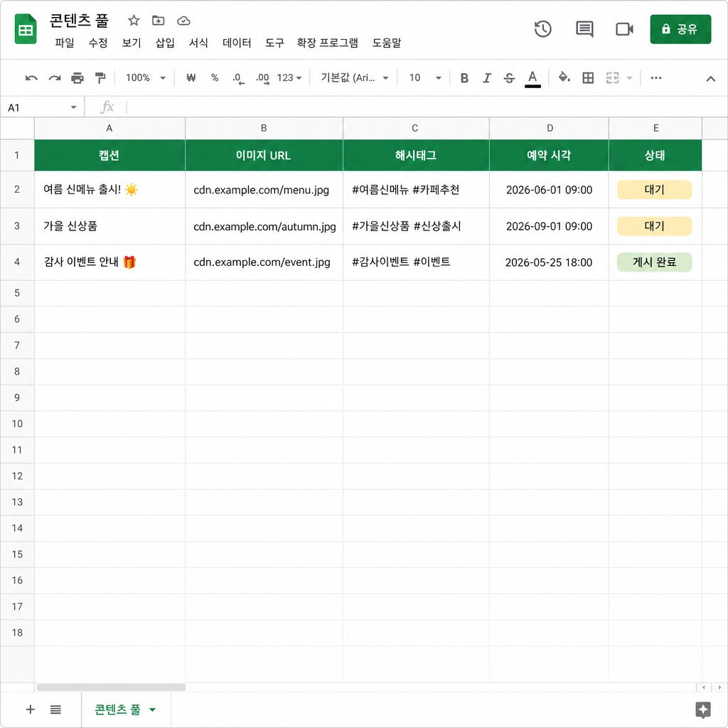Open the 수정 menu
The width and height of the screenshot is (728, 728).
(98, 43)
